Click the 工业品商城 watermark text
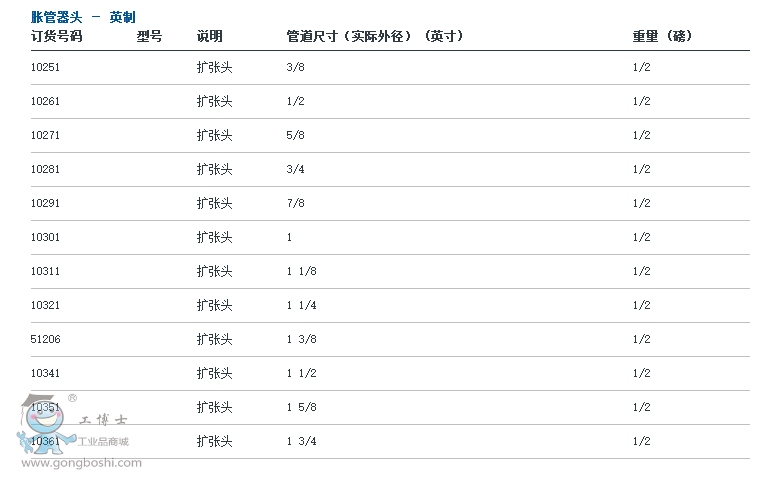Image resolution: width=779 pixels, height=482 pixels. [x=103, y=441]
